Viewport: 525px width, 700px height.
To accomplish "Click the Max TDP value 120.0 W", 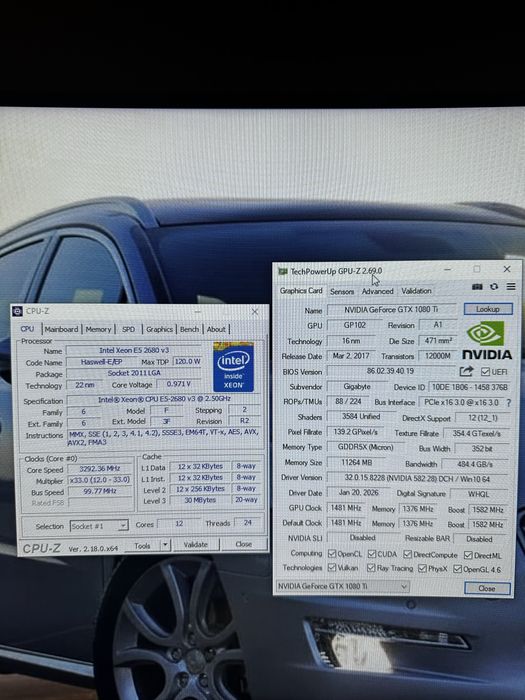I will 187,361.
